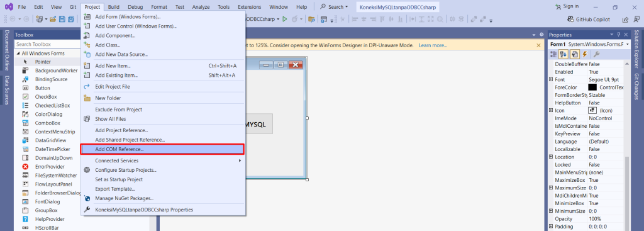The height and width of the screenshot is (231, 644).
Task: Click the Send Feedback icon
Action: [636, 20]
